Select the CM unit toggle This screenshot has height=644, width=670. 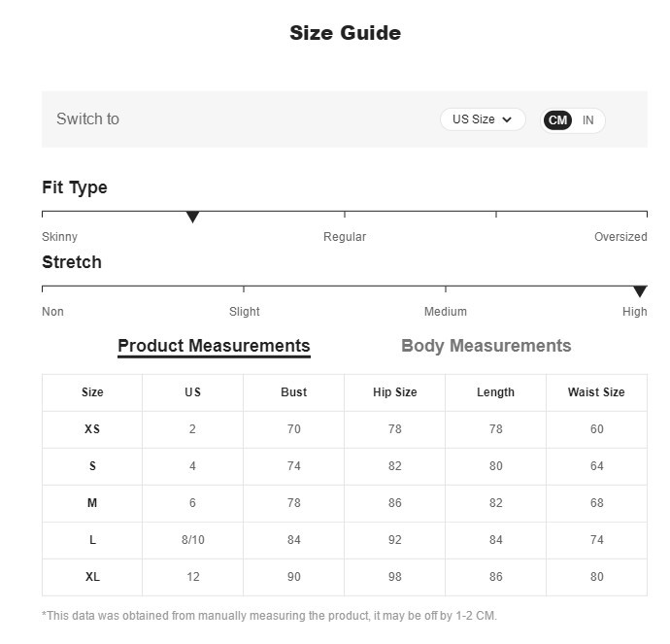[557, 120]
